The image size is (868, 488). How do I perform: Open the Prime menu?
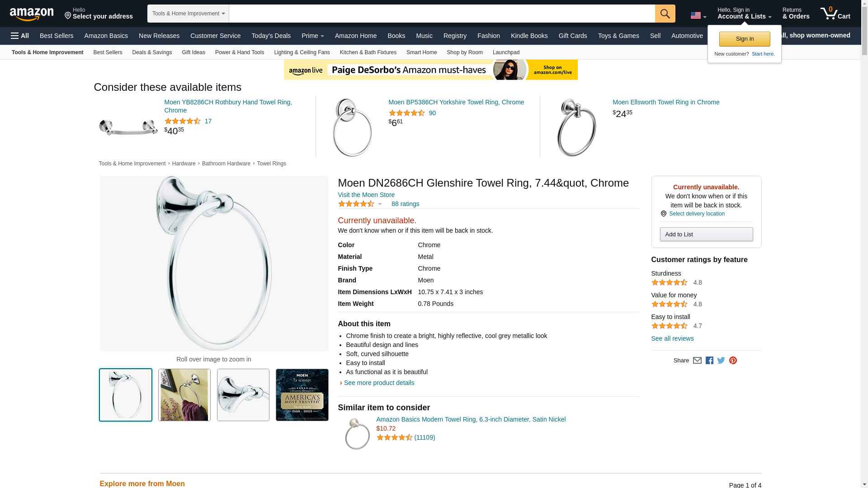[312, 36]
